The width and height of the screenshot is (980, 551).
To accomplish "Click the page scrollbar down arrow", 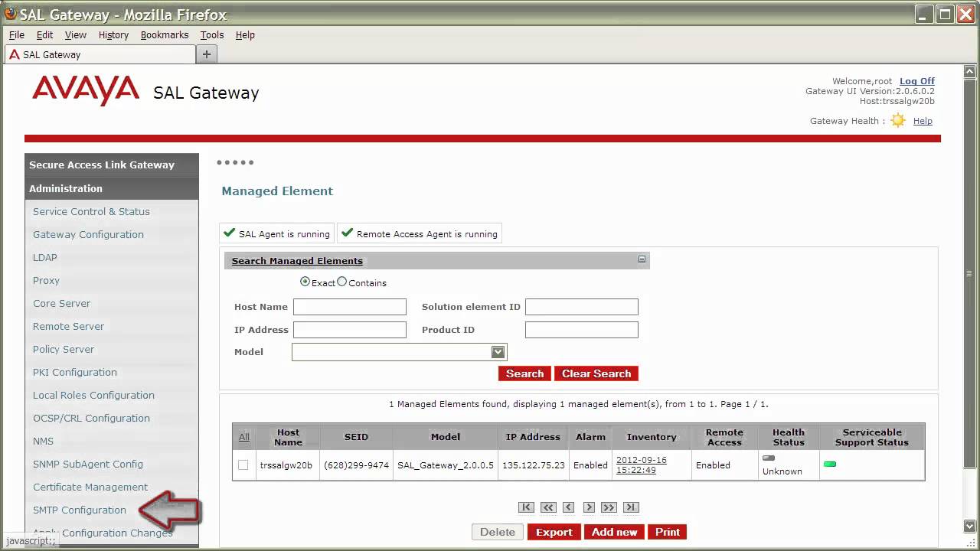I will (x=970, y=526).
